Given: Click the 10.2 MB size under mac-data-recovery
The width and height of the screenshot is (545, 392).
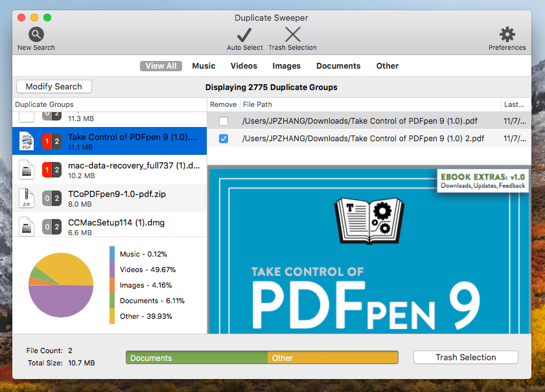Looking at the screenshot, I should pos(82,176).
